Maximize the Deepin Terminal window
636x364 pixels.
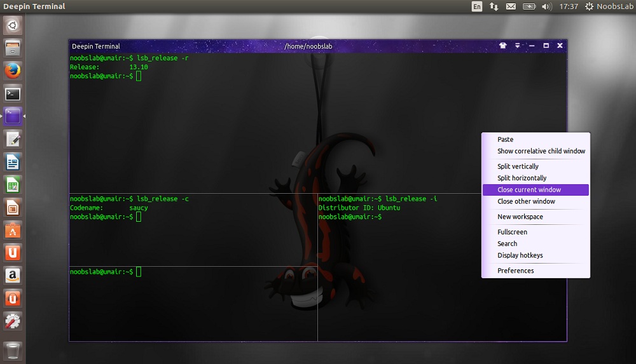click(546, 45)
